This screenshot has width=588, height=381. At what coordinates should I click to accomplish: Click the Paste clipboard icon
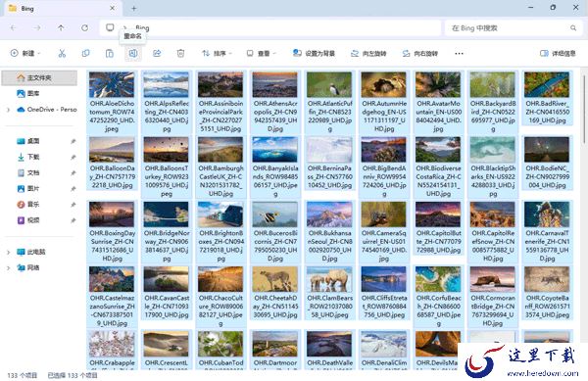[109, 53]
